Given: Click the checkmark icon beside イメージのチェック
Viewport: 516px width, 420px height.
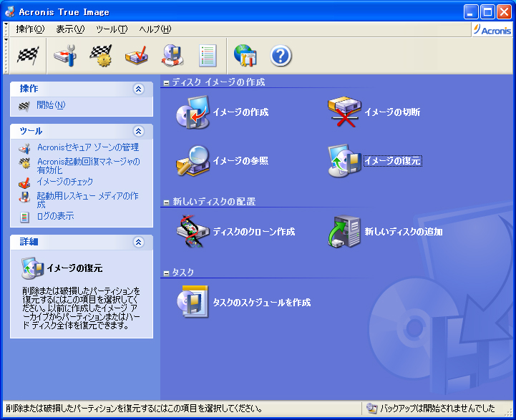Looking at the screenshot, I should [24, 183].
